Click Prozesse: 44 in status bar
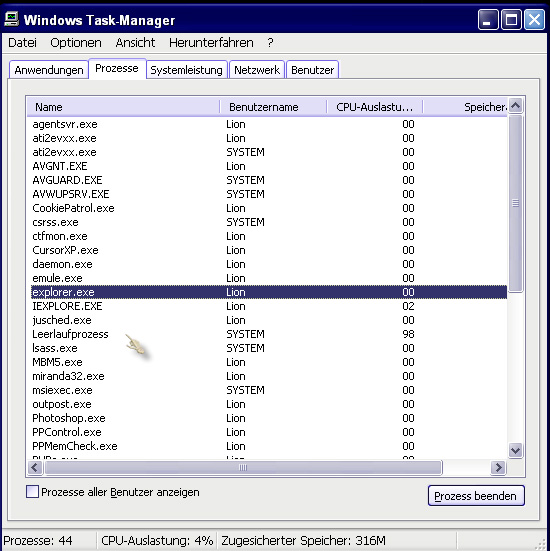Viewport: 550px width, 551px height. coord(38,540)
